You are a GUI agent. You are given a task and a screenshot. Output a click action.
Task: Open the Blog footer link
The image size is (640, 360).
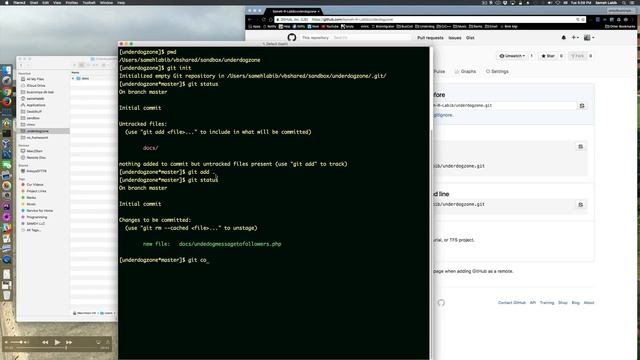[576, 303]
